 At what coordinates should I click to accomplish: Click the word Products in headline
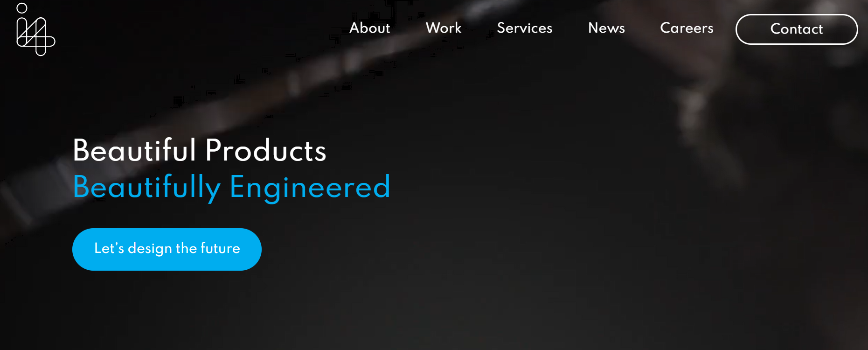(266, 150)
